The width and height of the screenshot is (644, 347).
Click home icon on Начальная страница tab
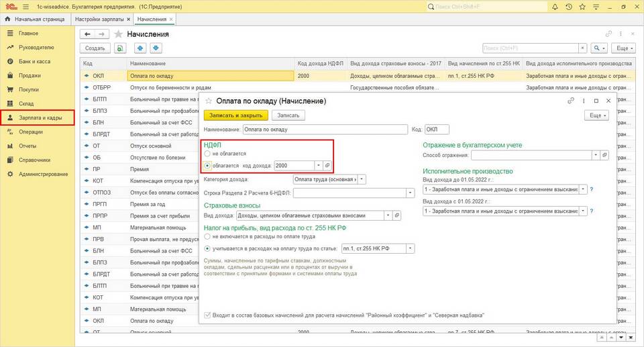pos(7,19)
